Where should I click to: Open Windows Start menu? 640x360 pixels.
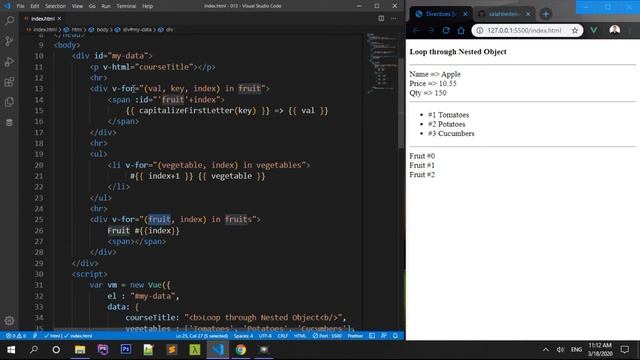pos(11,350)
